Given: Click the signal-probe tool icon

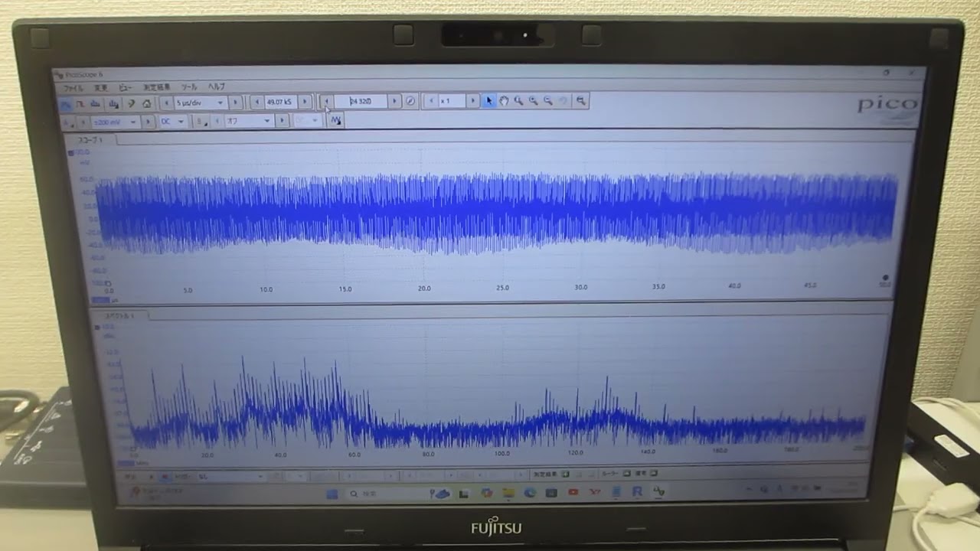Looking at the screenshot, I should coord(131,103).
